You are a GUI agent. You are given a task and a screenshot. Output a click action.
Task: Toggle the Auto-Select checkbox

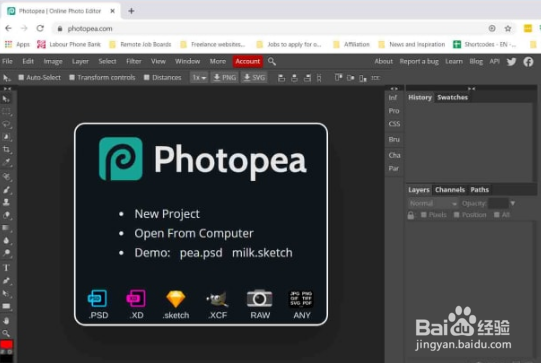click(21, 77)
